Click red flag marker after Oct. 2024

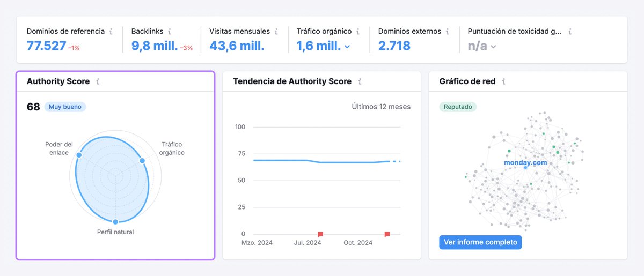pyautogui.click(x=387, y=234)
